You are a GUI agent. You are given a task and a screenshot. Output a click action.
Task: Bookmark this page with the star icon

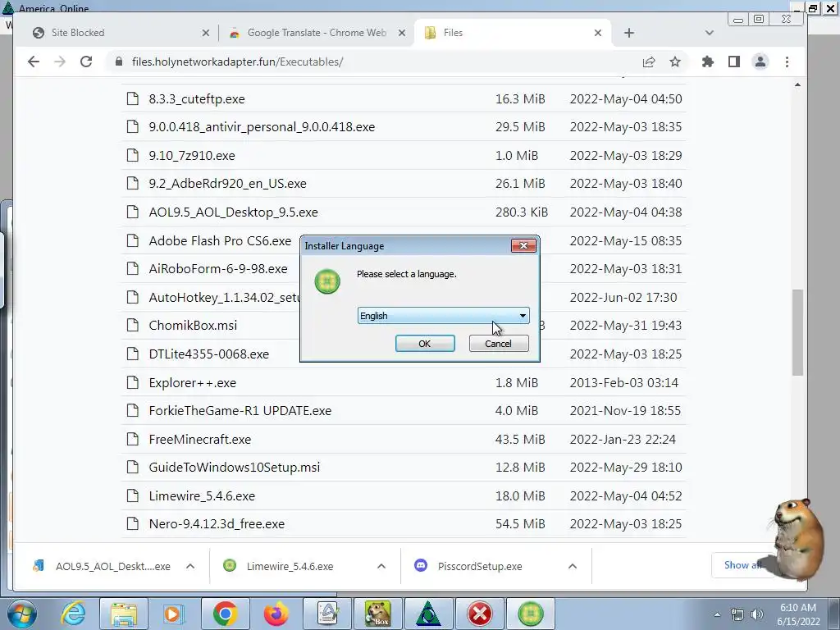tap(675, 62)
